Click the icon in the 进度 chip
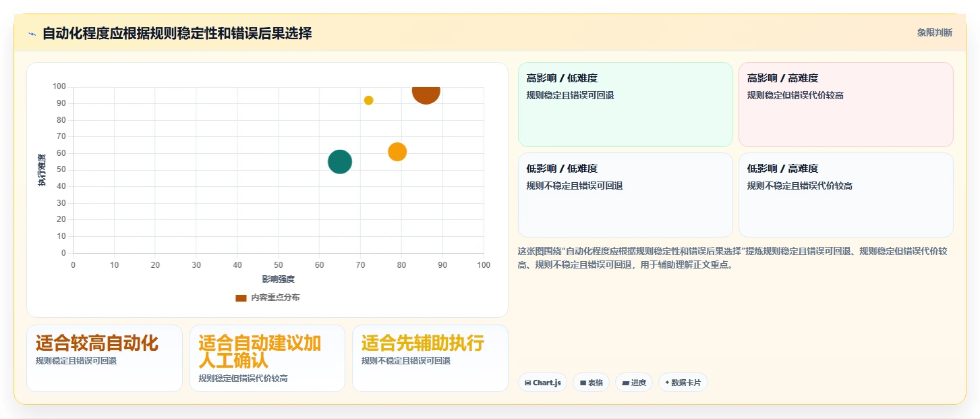The height and width of the screenshot is (419, 980). click(625, 383)
